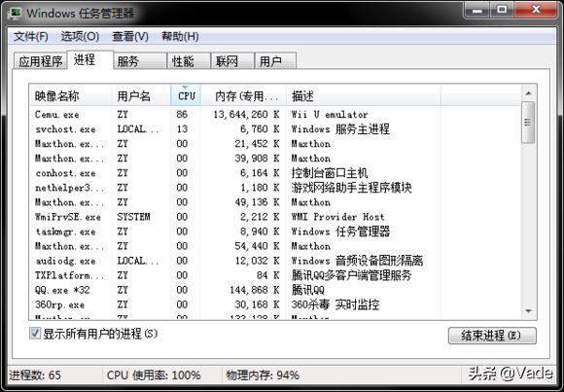Toggle 显示所有用户的进程 checkbox
564x392 pixels.
(x=35, y=334)
